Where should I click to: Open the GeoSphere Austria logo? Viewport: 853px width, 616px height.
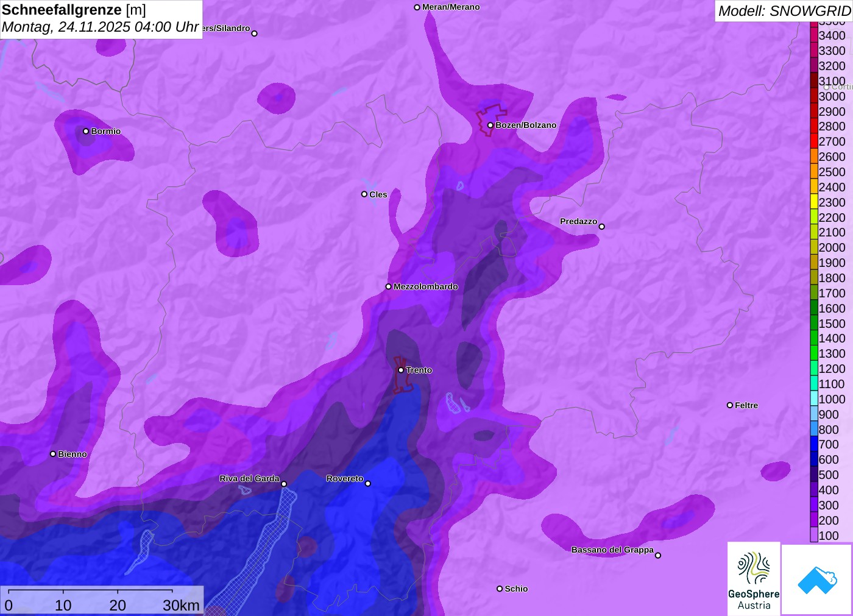pos(754,578)
